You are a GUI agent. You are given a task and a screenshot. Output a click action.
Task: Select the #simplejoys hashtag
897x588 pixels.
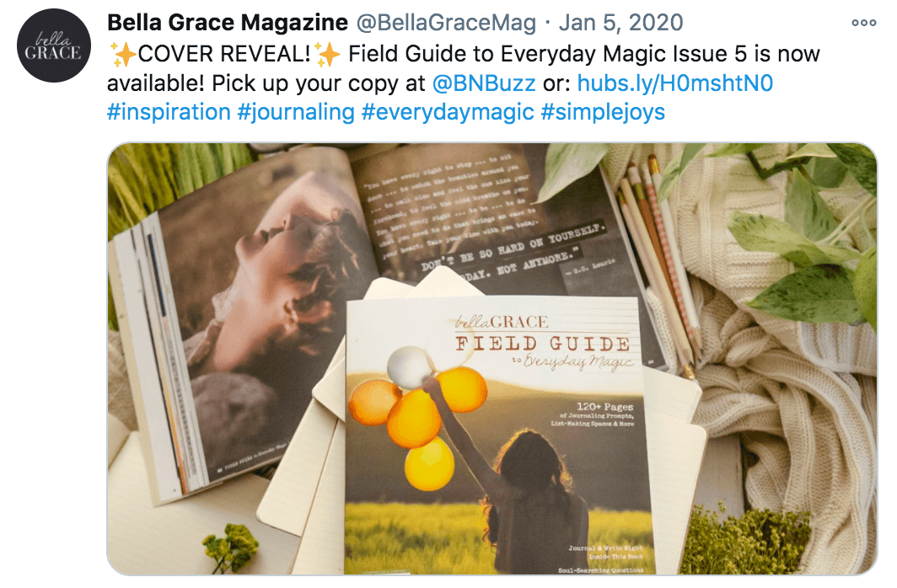tap(603, 112)
